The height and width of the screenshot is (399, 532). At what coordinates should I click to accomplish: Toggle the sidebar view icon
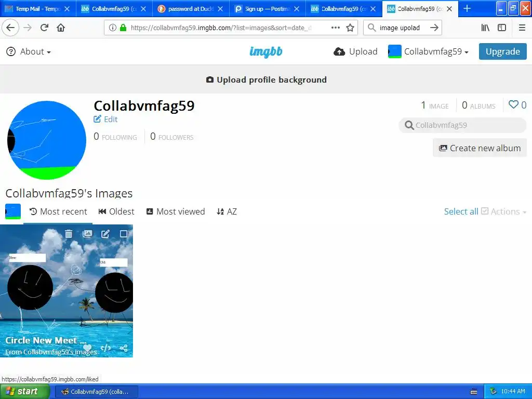coord(502,28)
